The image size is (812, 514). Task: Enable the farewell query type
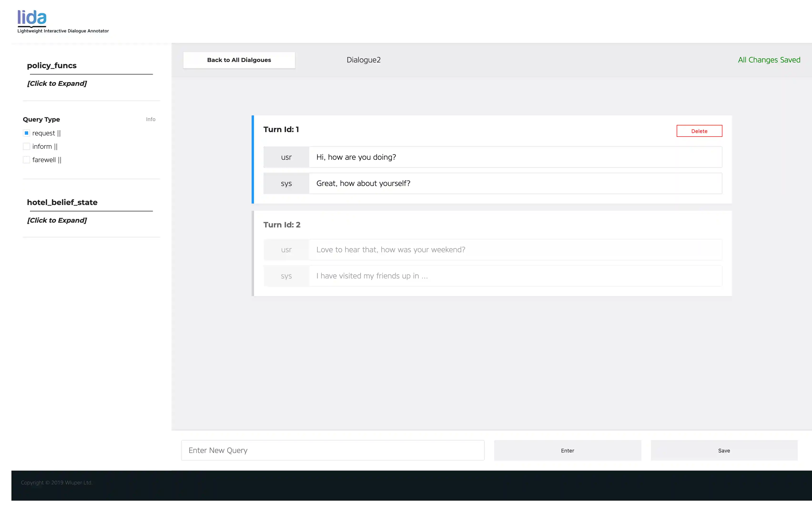point(26,159)
